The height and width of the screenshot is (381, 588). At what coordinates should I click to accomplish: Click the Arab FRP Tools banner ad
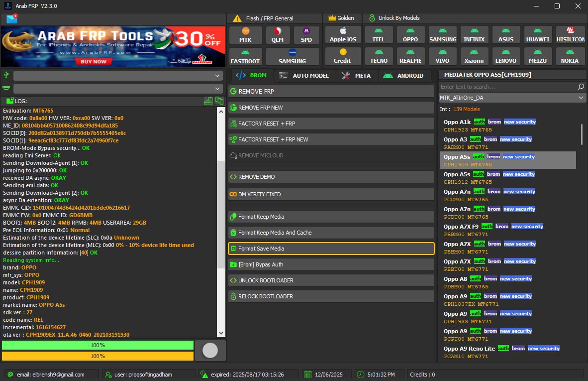[x=113, y=47]
